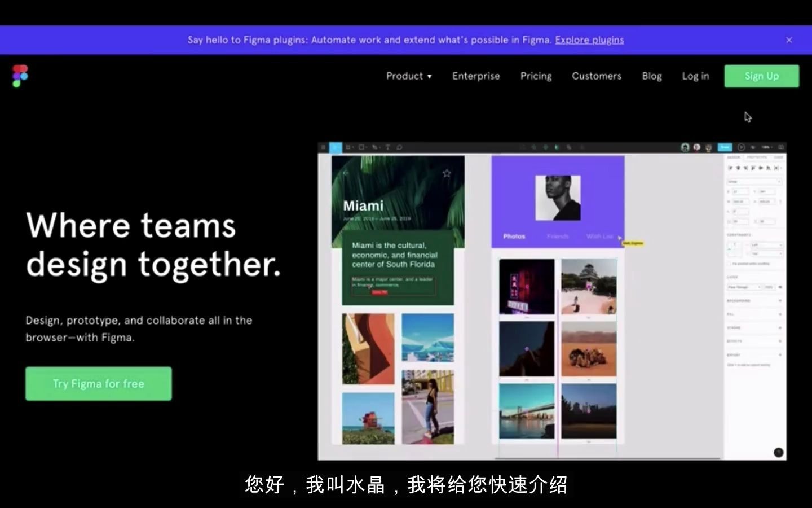
Task: Click the star favorite icon on Miami card
Action: click(x=447, y=173)
